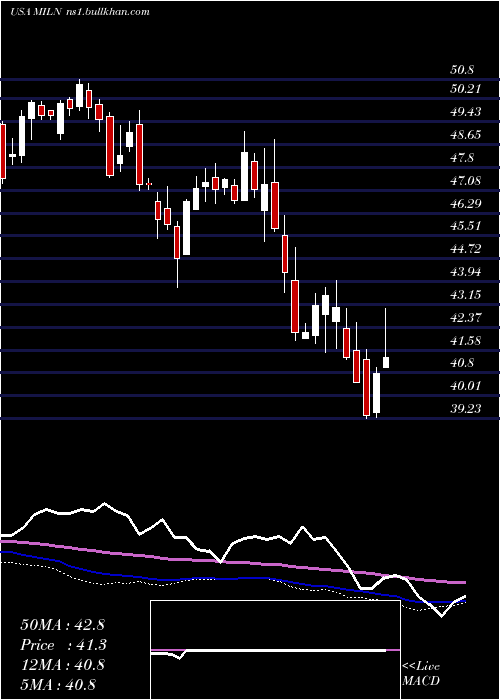
Task: Click the 41.58 price axis label
Action: point(466,341)
